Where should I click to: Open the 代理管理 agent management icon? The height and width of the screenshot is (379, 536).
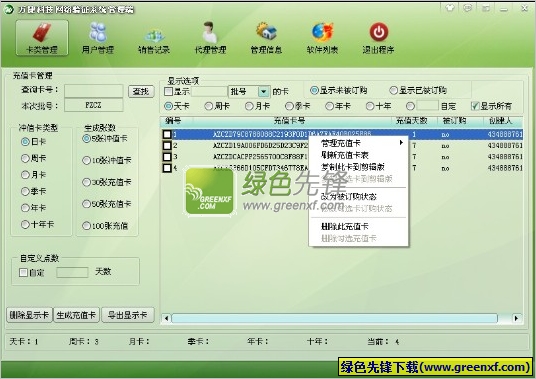[210, 38]
